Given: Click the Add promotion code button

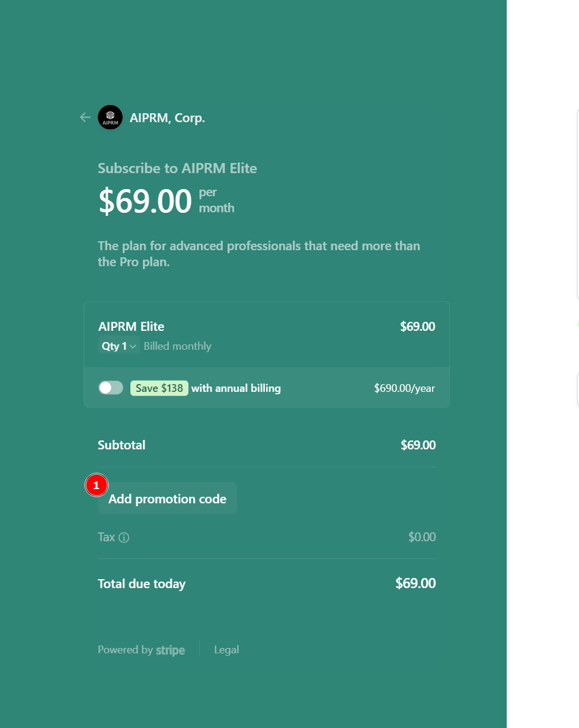Looking at the screenshot, I should coord(167,499).
